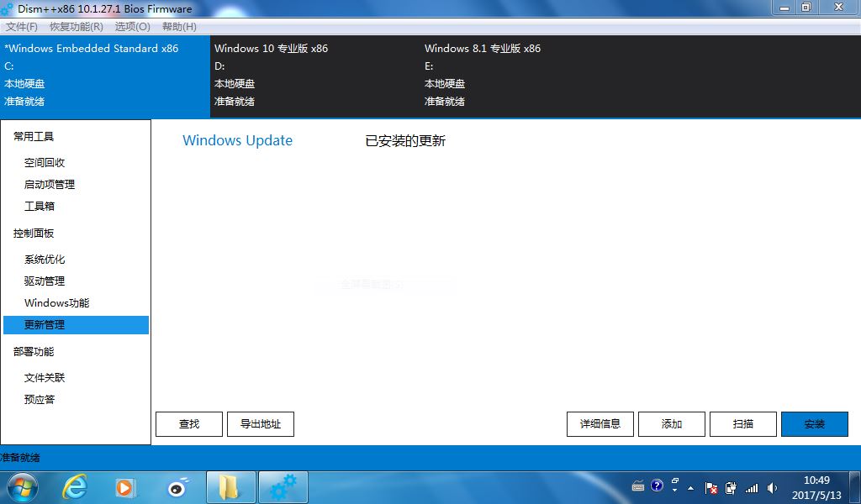Open the Windows Start menu orb
The height and width of the screenshot is (504, 861).
[x=23, y=487]
